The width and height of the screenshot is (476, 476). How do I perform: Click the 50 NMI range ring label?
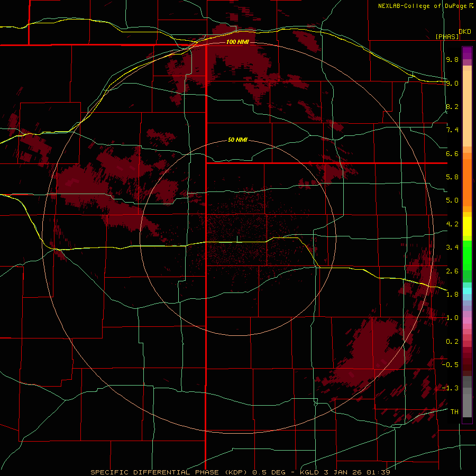click(x=237, y=140)
